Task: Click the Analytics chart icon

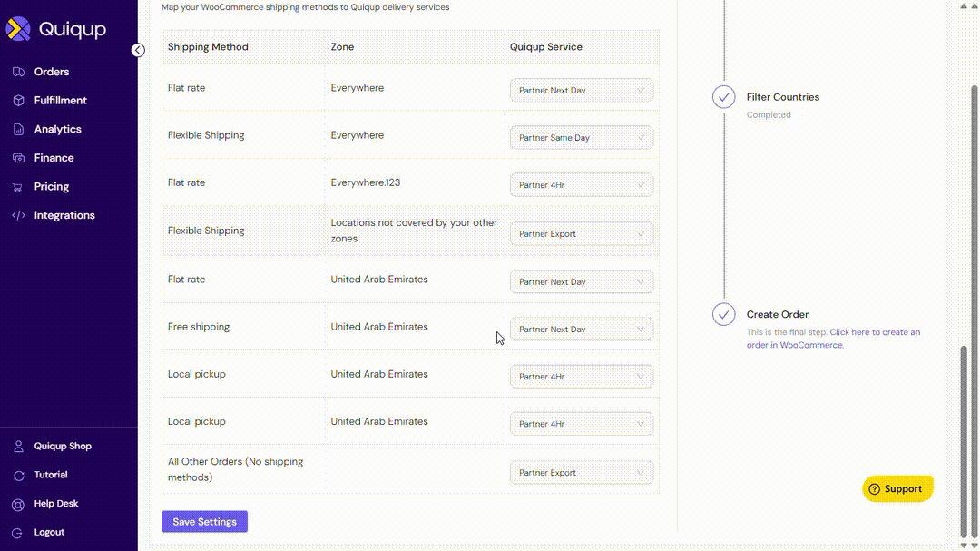Action: 18,130
